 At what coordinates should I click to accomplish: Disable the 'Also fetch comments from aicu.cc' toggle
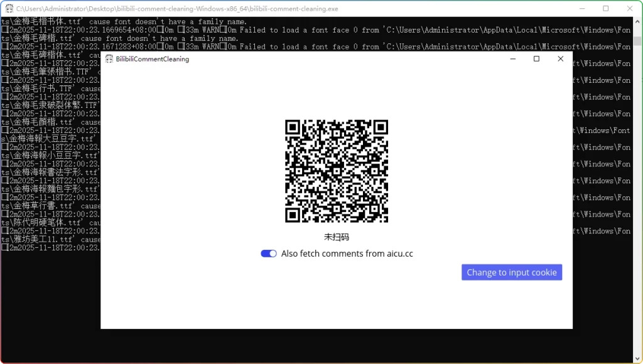(x=268, y=254)
